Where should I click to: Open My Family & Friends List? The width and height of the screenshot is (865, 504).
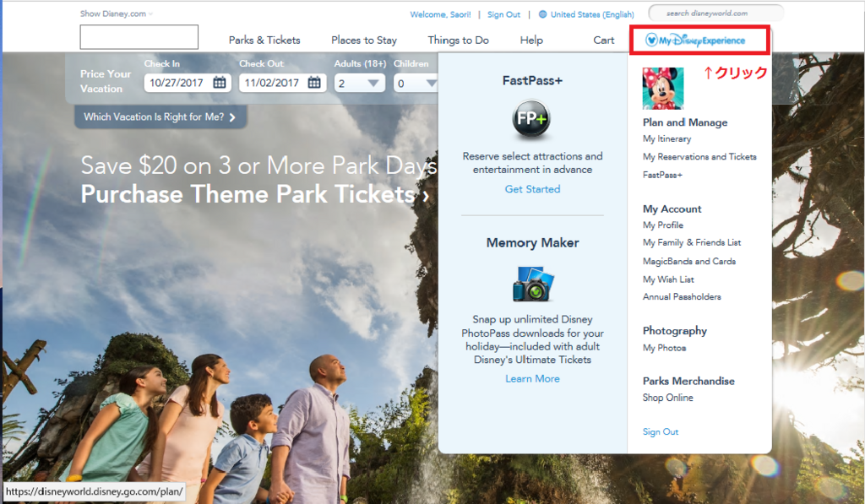[692, 242]
